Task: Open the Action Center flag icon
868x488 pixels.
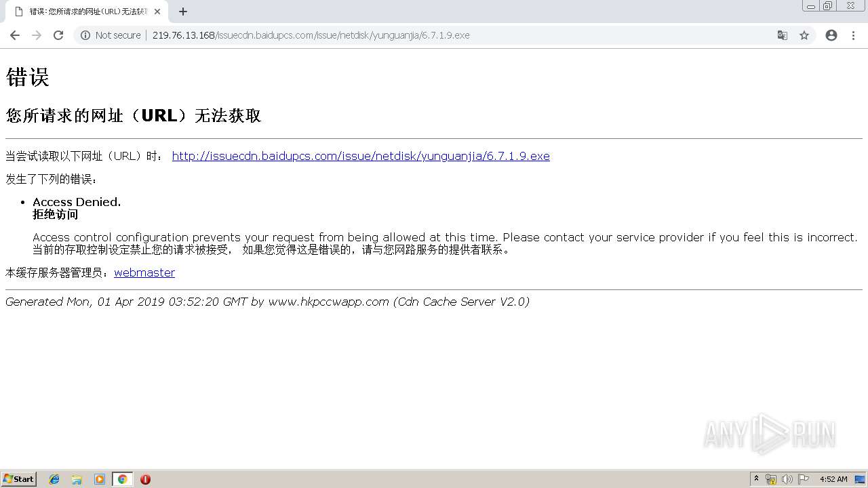Action: point(804,479)
